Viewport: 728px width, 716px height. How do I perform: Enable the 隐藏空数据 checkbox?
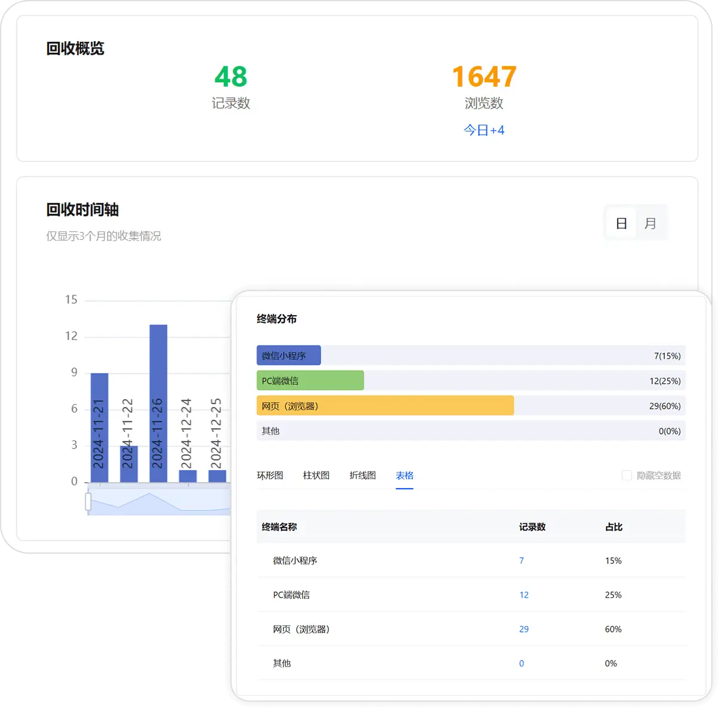(x=627, y=476)
